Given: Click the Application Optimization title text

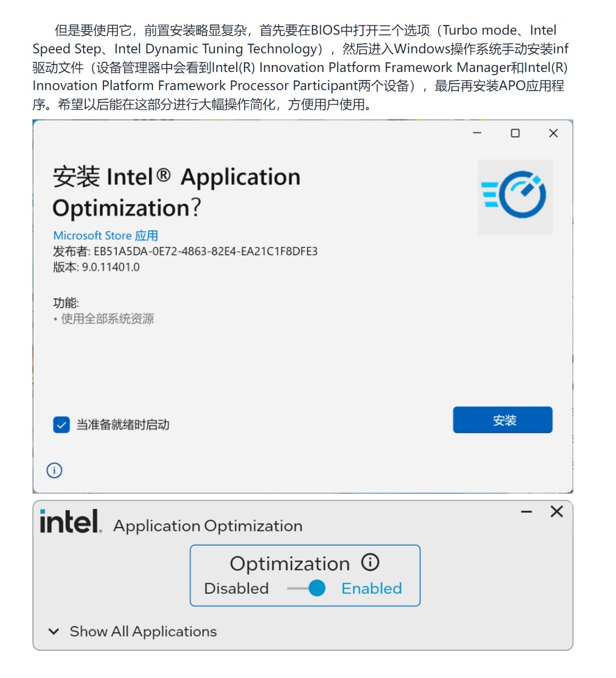Looking at the screenshot, I should [x=208, y=526].
